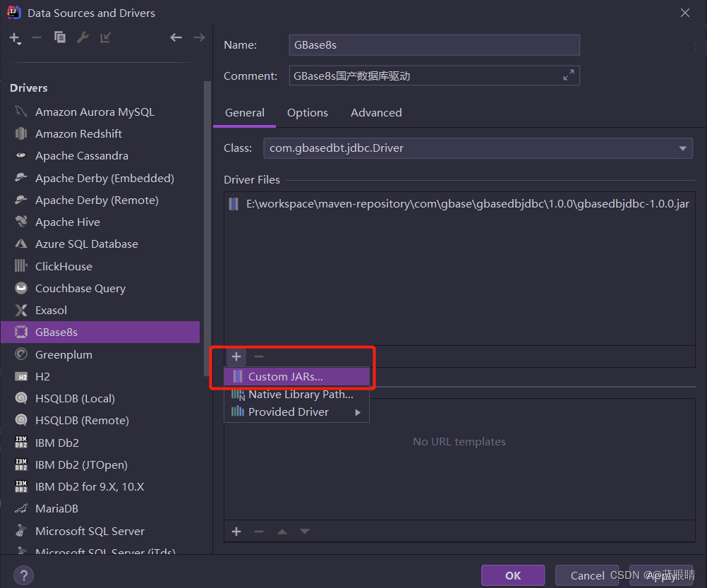
Task: Click the Azure SQL Database icon
Action: click(20, 244)
